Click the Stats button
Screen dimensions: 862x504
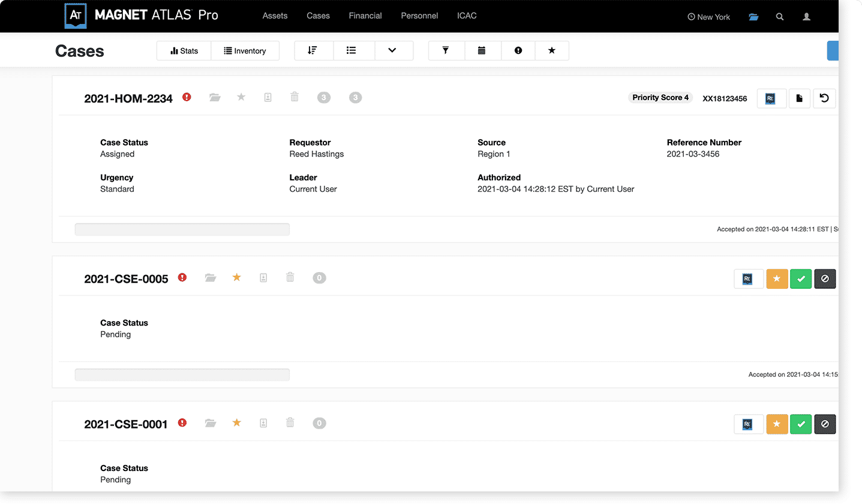click(x=184, y=51)
